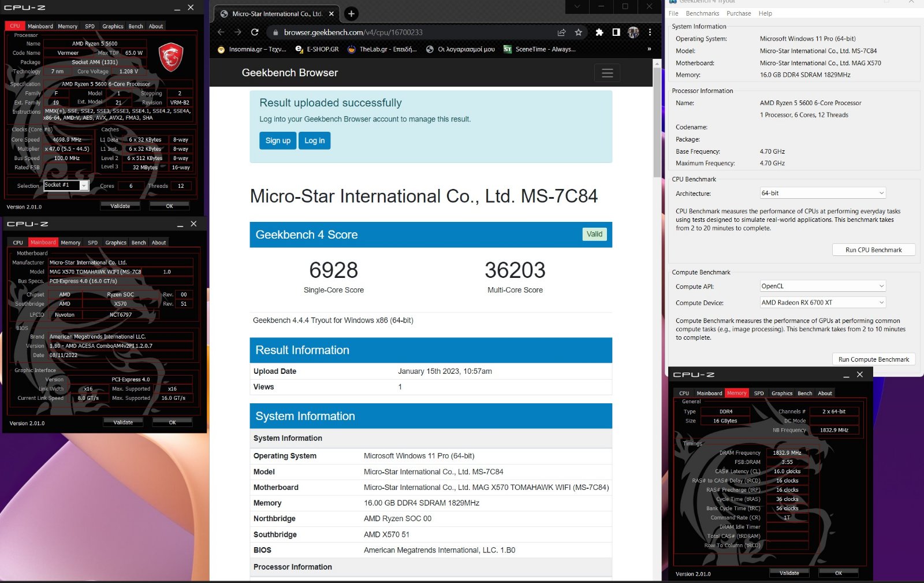The image size is (924, 583).
Task: Toggle Chrome side panel icon
Action: [616, 32]
